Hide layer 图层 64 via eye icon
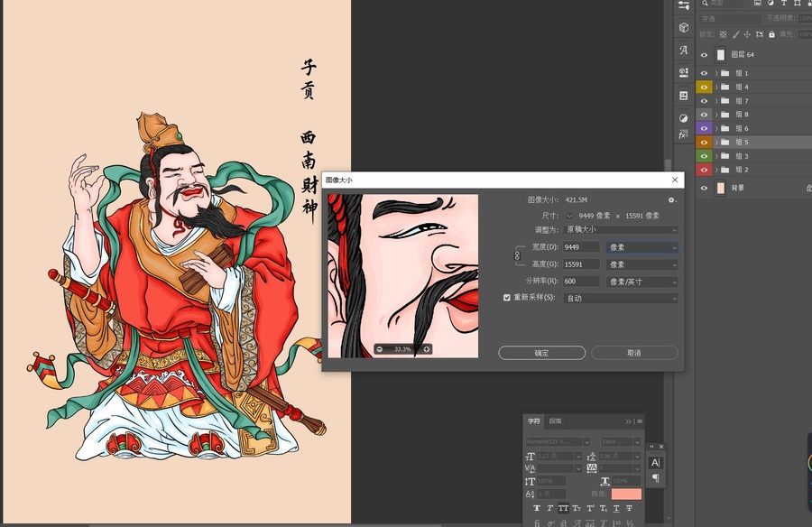 (x=704, y=55)
